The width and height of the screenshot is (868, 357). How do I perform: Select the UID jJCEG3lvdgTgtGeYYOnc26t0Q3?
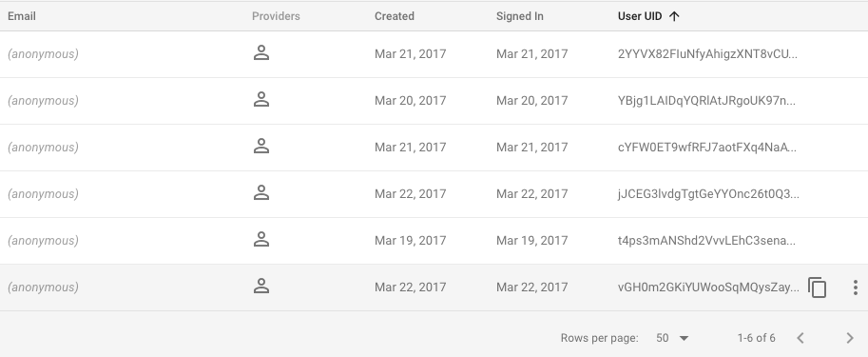point(708,193)
